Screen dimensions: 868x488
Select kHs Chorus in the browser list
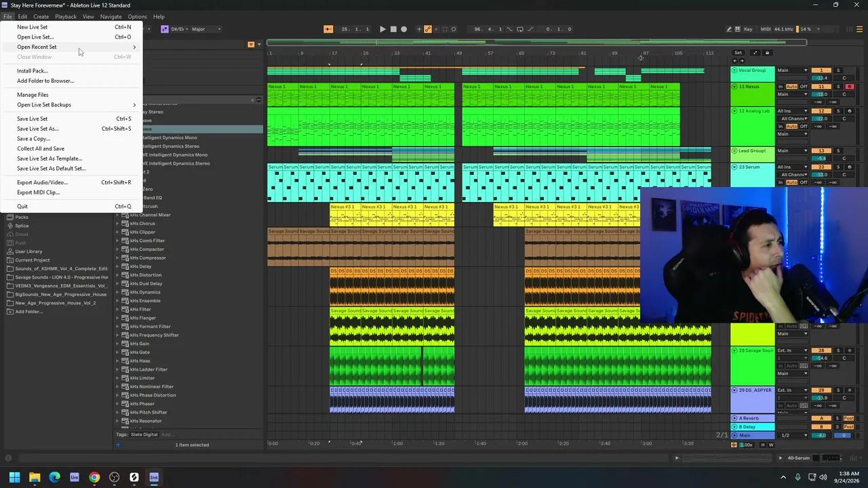(142, 224)
